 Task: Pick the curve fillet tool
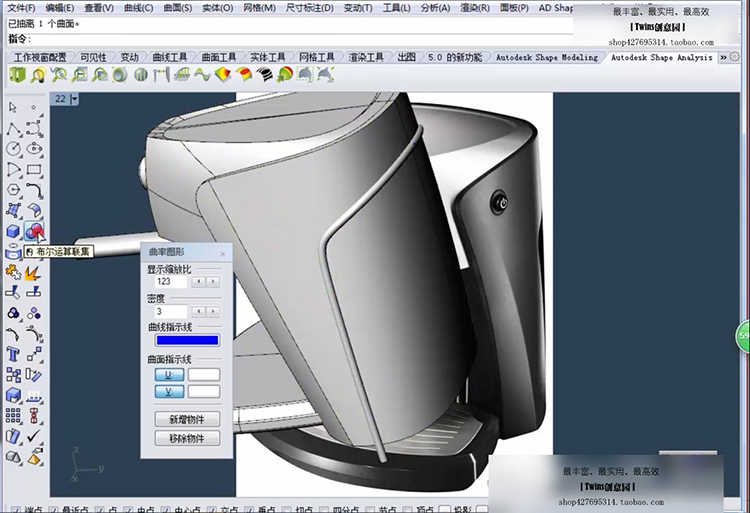coord(34,190)
